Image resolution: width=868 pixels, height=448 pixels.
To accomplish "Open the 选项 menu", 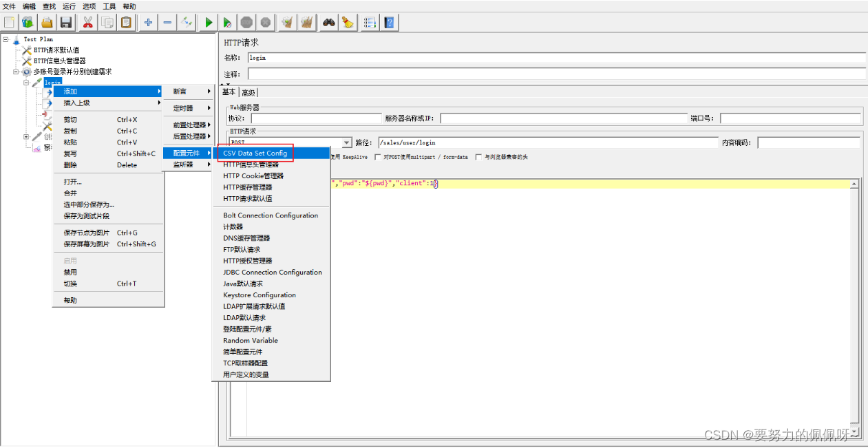I will click(89, 6).
